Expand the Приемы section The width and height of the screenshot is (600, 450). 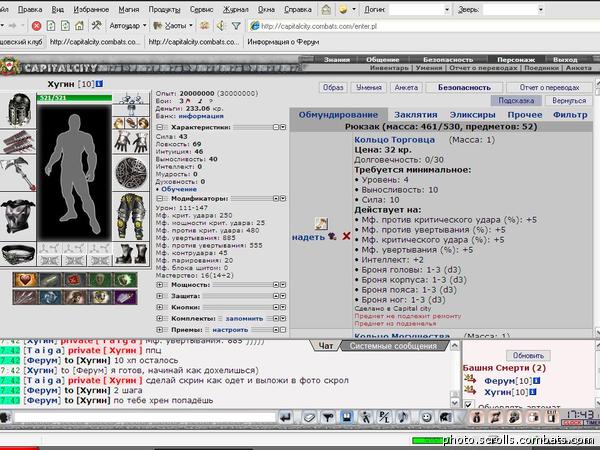[x=160, y=329]
